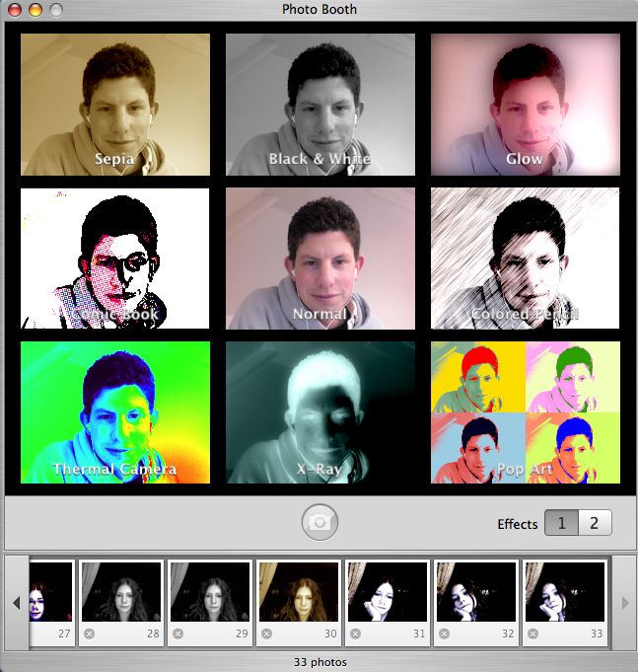
Task: Select the Sepia effect preview
Action: click(115, 105)
